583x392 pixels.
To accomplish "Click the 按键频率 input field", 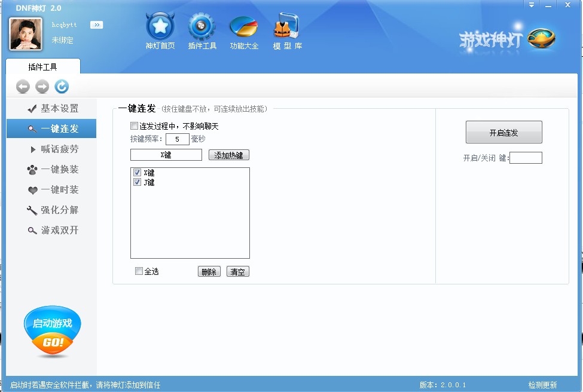I will click(x=178, y=139).
